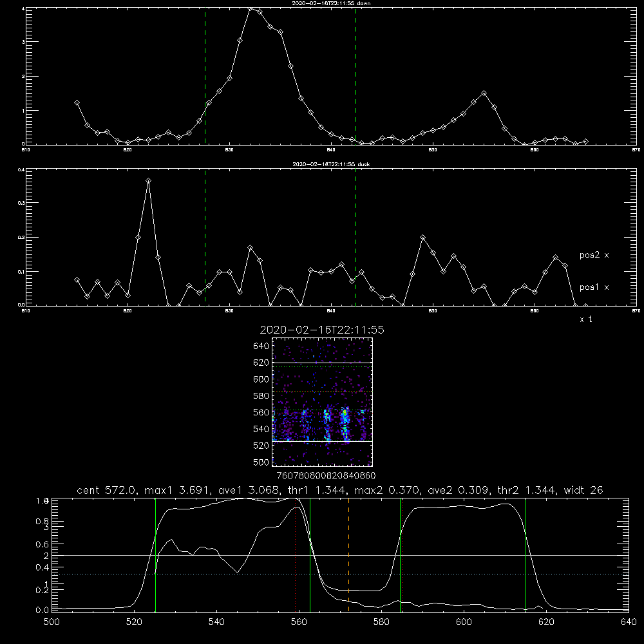Click the '640' label on spectrogram y-axis
Screen dimensions: 644x644
click(x=261, y=346)
